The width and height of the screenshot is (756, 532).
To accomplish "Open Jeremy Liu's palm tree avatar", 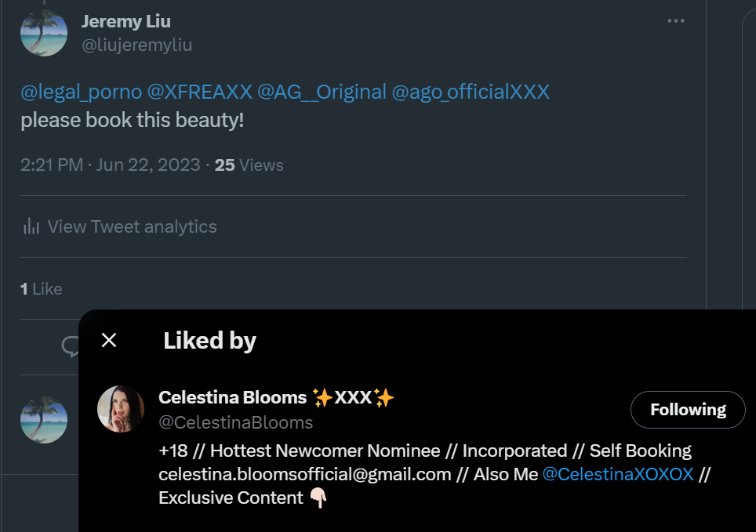I will tap(43, 33).
